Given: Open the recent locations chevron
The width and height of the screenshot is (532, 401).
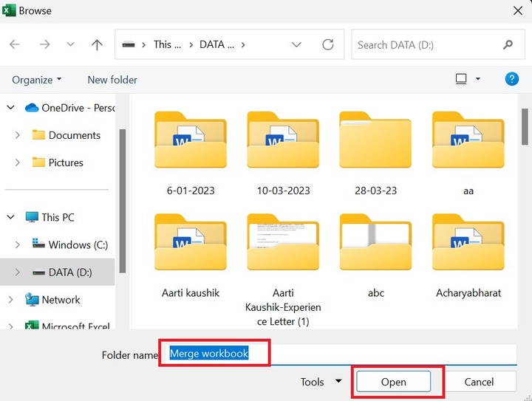Looking at the screenshot, I should point(70,44).
